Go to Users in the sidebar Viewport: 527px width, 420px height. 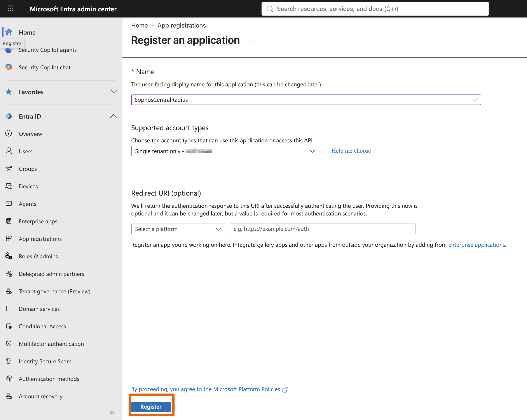click(26, 151)
